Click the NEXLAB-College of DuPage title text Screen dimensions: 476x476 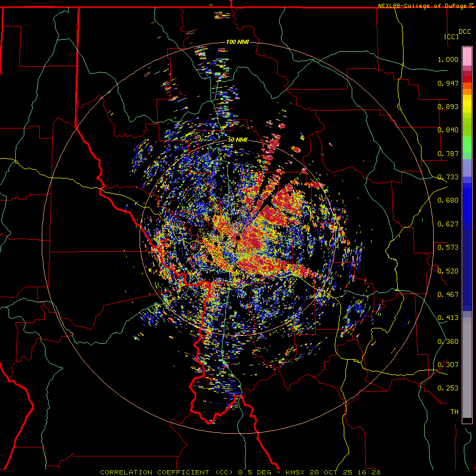click(422, 6)
